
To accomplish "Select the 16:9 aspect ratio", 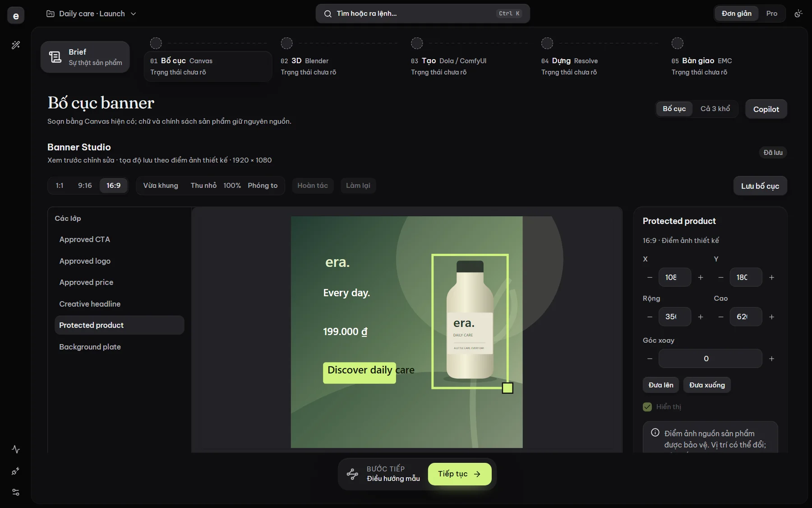I will [114, 186].
